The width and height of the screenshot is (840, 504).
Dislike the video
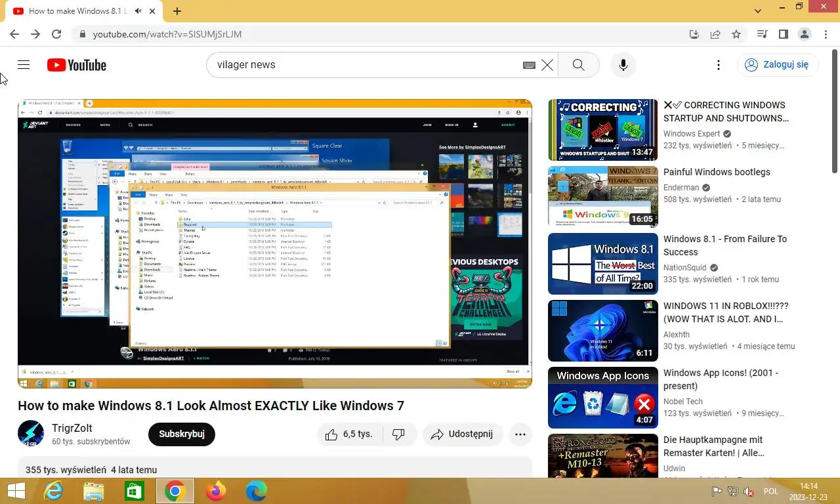pos(398,434)
